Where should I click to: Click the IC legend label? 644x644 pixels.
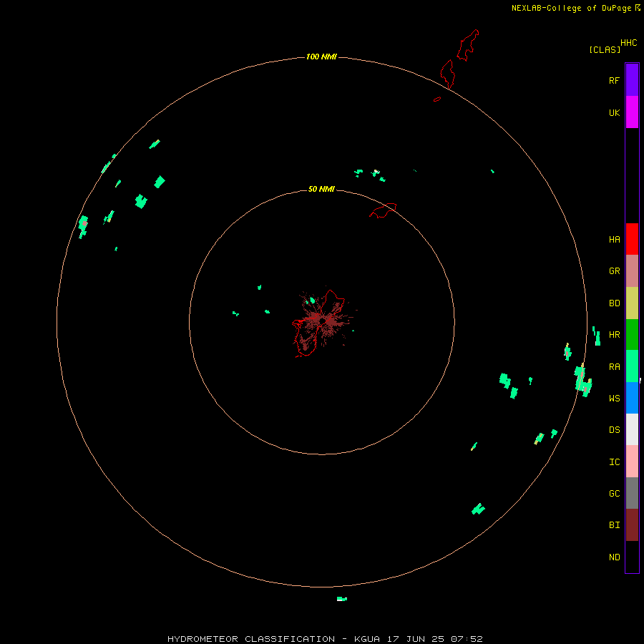tap(614, 462)
